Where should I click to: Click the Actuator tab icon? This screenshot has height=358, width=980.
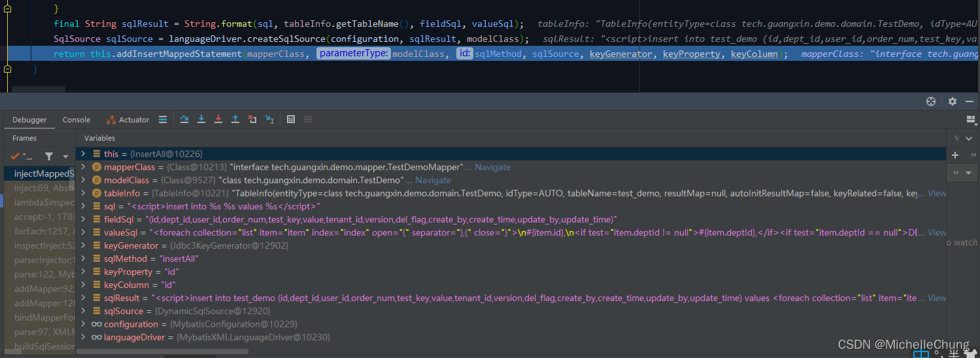pyautogui.click(x=112, y=120)
